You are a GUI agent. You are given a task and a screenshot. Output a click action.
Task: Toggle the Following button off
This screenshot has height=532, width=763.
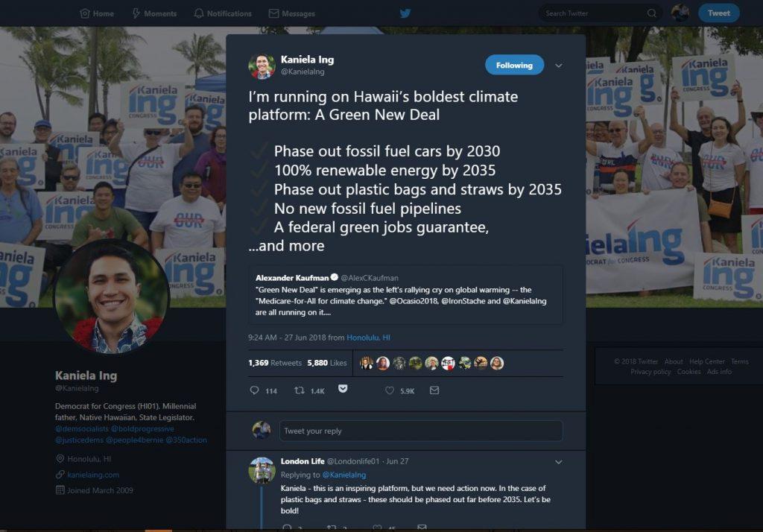(514, 66)
